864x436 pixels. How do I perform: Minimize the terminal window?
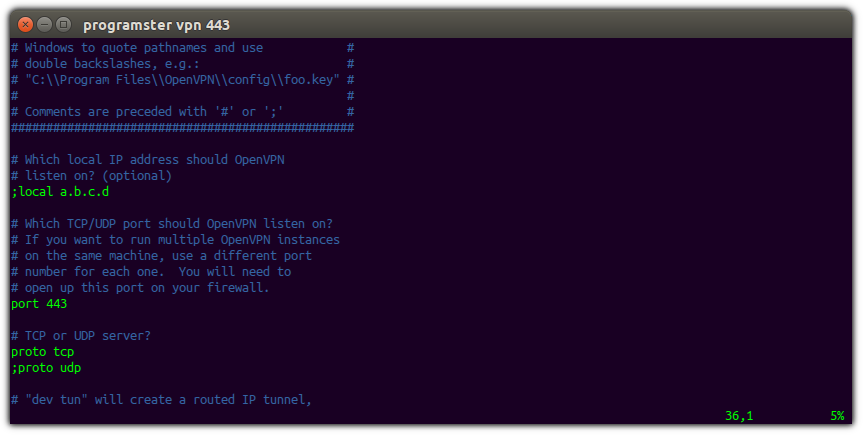click(45, 24)
